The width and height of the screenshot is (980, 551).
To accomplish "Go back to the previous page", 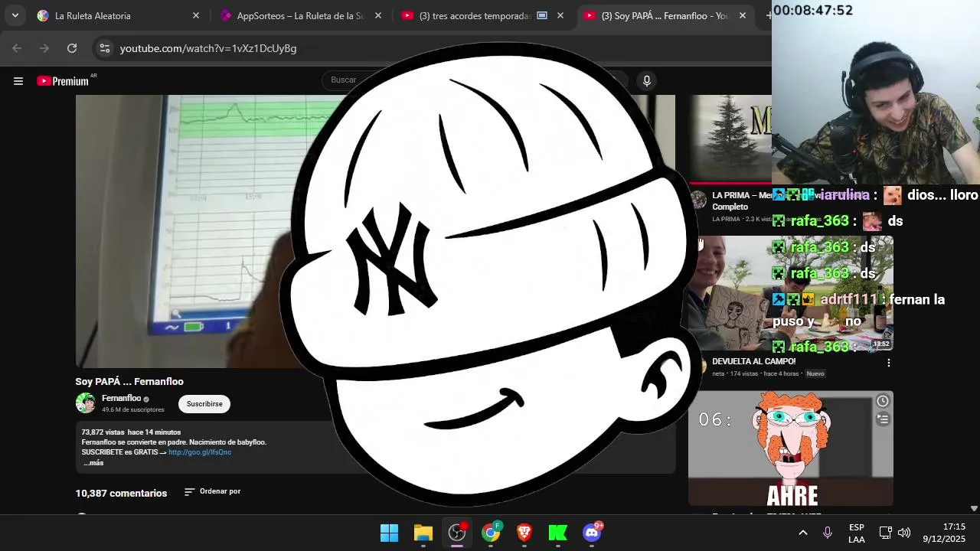I will [17, 48].
